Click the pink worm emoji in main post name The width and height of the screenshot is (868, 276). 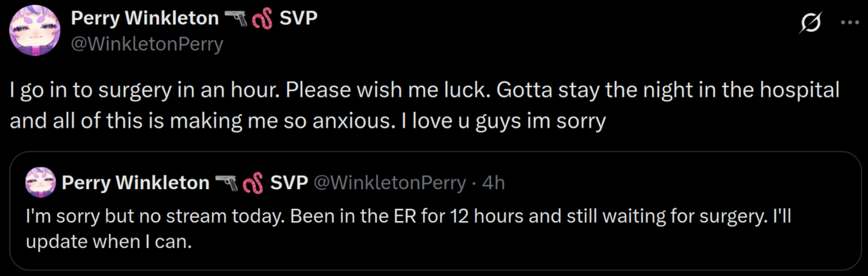tap(263, 20)
